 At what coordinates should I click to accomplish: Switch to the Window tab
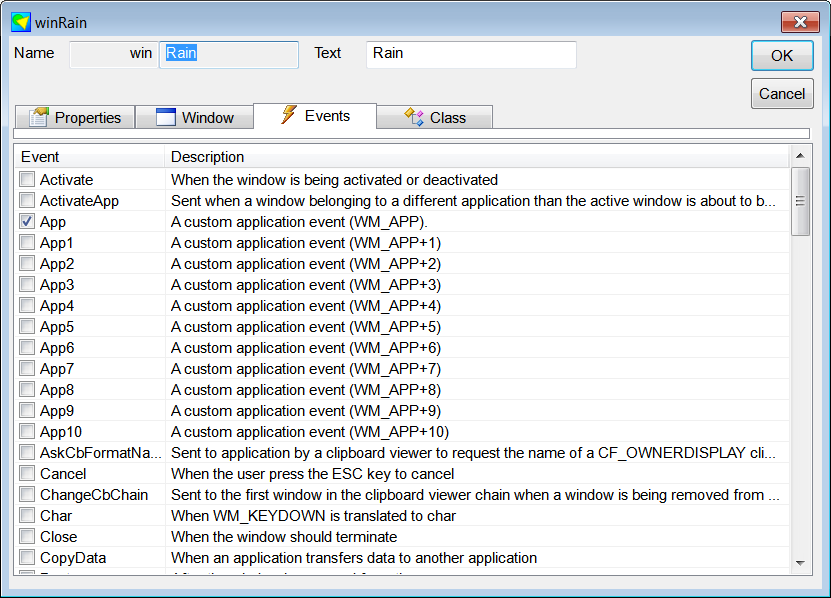click(x=195, y=117)
